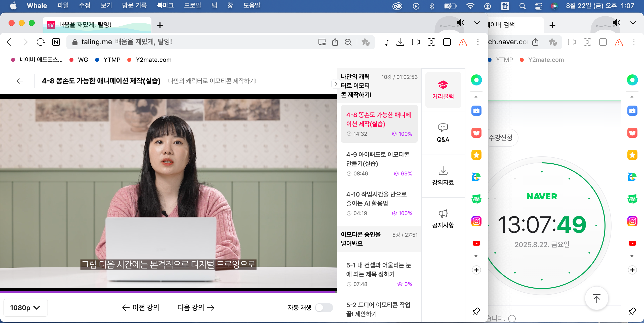Mute the tab sound speaker icon

[x=460, y=23]
